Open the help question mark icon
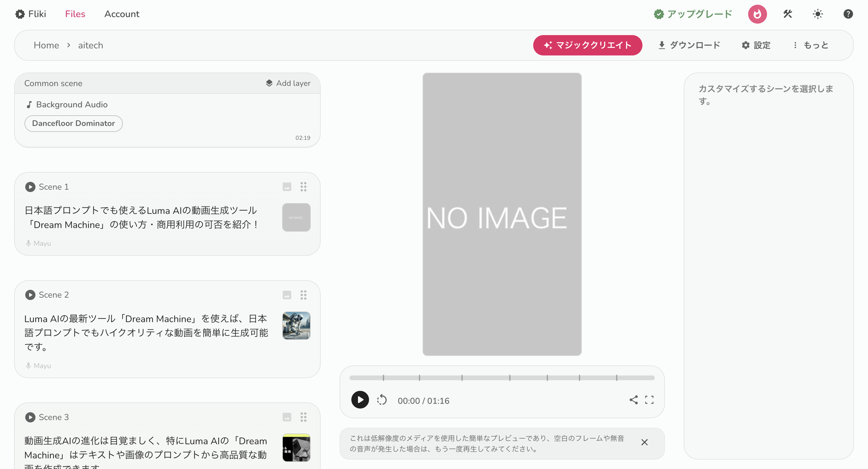 (x=848, y=14)
